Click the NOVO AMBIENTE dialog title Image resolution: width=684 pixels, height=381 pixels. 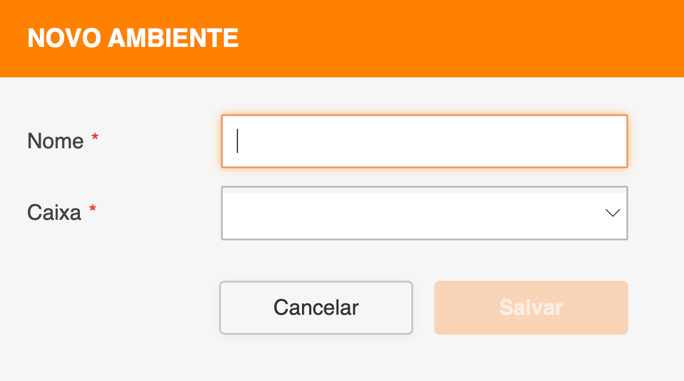133,38
